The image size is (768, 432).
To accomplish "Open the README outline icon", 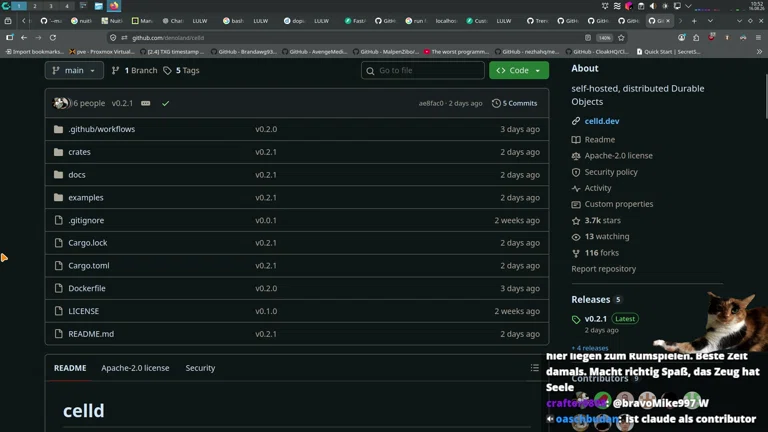I will click(x=534, y=368).
